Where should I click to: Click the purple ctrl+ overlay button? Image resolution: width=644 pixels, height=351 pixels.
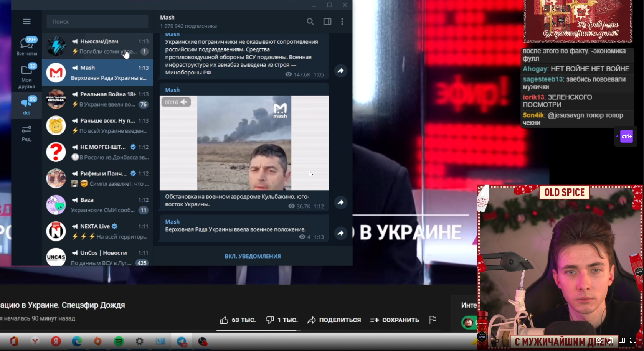point(626,136)
